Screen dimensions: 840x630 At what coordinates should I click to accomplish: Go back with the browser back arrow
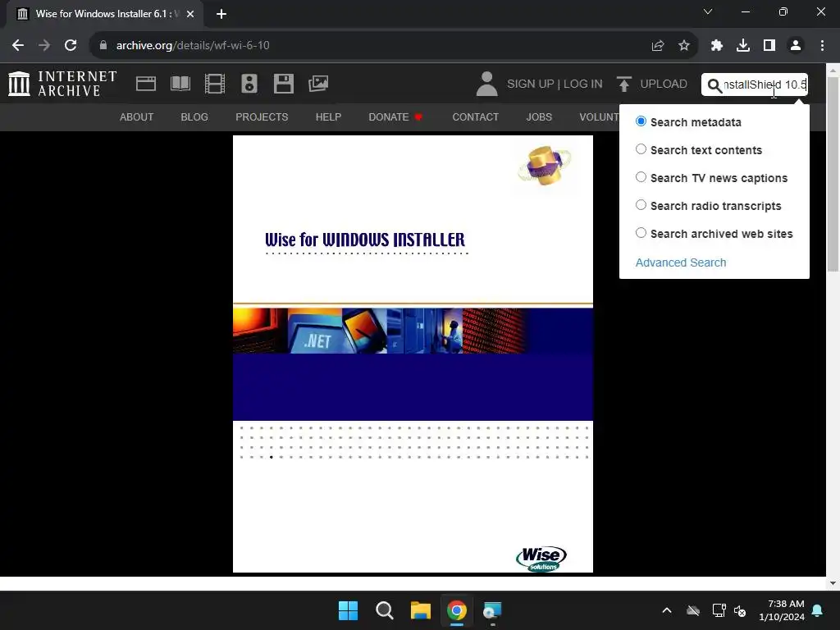click(x=18, y=46)
